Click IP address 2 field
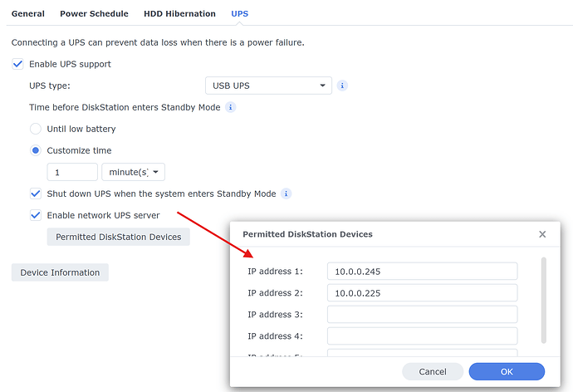This screenshot has width=573, height=392. (422, 293)
